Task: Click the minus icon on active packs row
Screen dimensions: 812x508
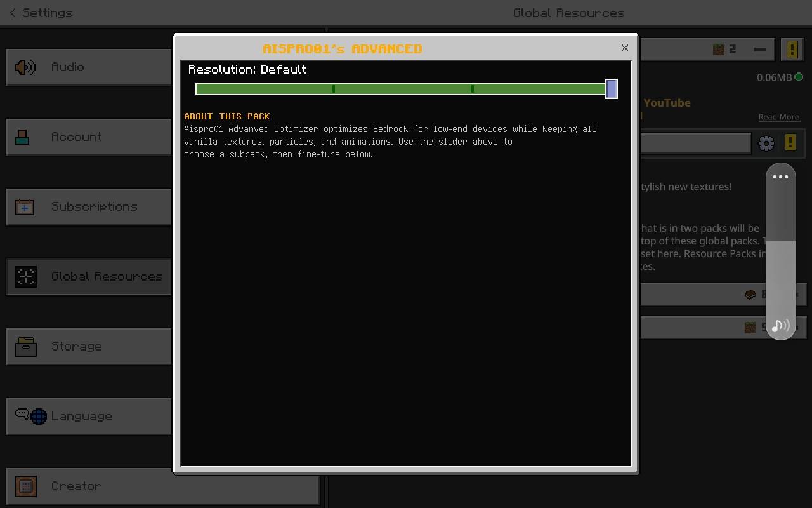Action: 759,49
